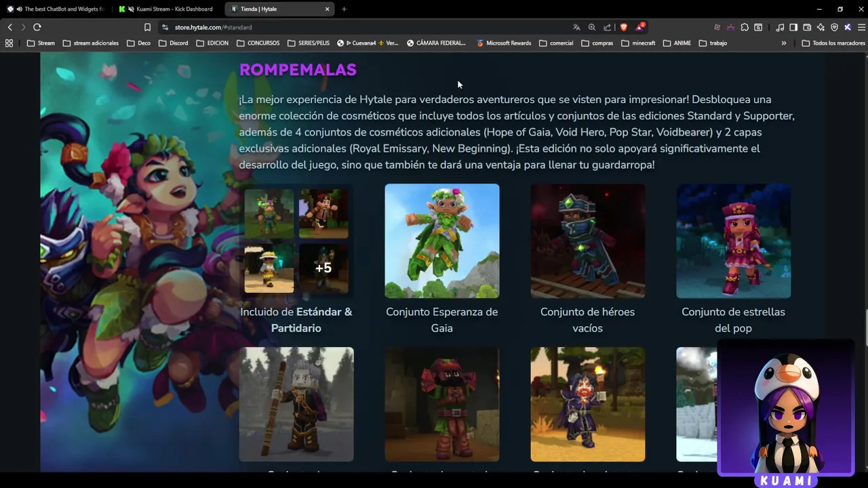868x488 pixels.
Task: Open the ANIME bookmarks folder
Action: point(677,43)
